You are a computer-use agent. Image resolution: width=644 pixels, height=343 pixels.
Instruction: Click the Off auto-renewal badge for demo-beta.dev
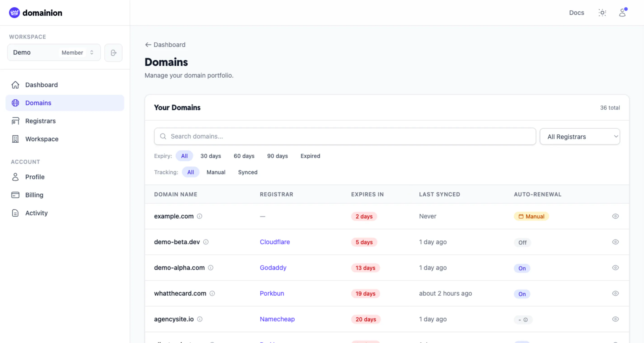click(522, 242)
